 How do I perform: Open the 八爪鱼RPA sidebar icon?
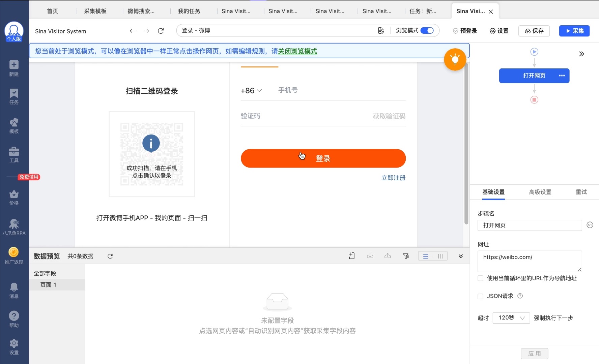coord(14,227)
